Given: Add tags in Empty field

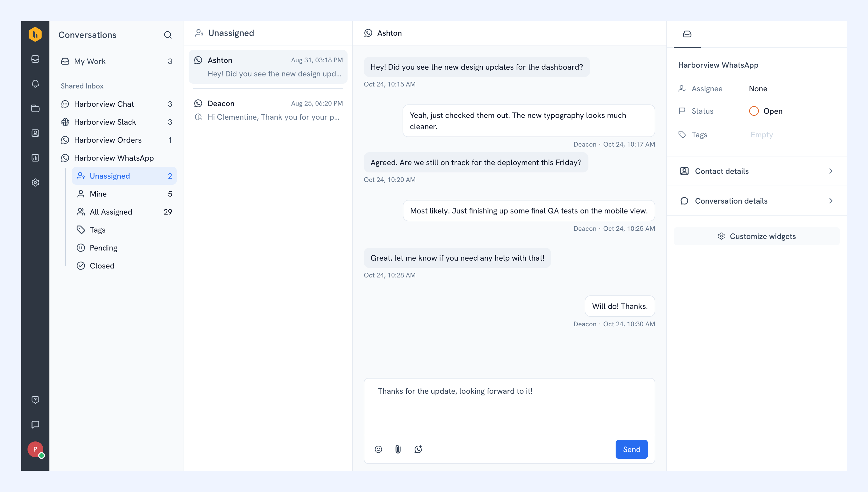Looking at the screenshot, I should [x=762, y=135].
